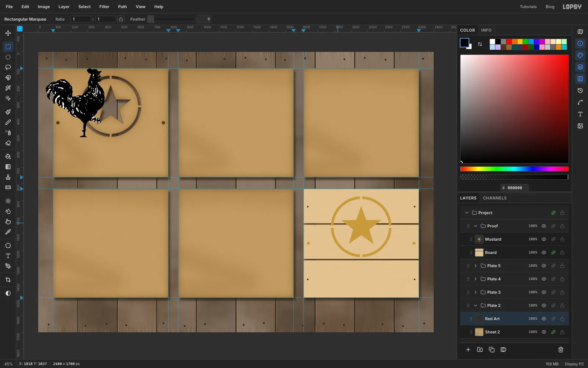Switch to the Channels tab
588x368 pixels.
point(495,198)
